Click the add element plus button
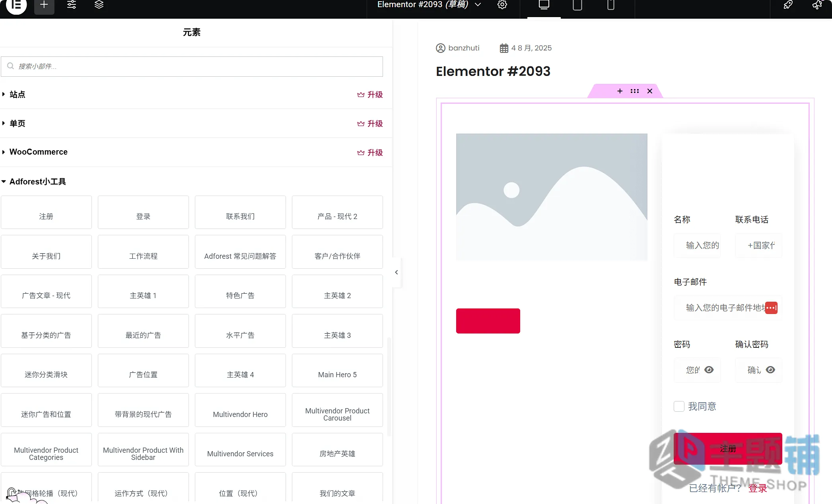The width and height of the screenshot is (832, 504). coord(44,5)
